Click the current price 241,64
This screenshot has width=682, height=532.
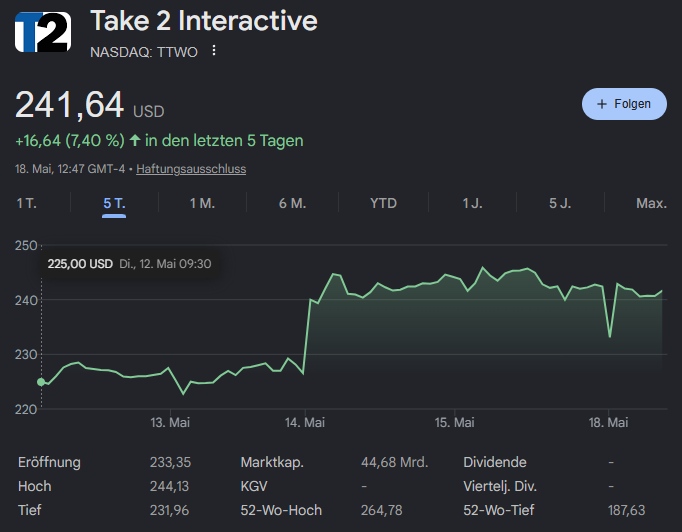(70, 105)
